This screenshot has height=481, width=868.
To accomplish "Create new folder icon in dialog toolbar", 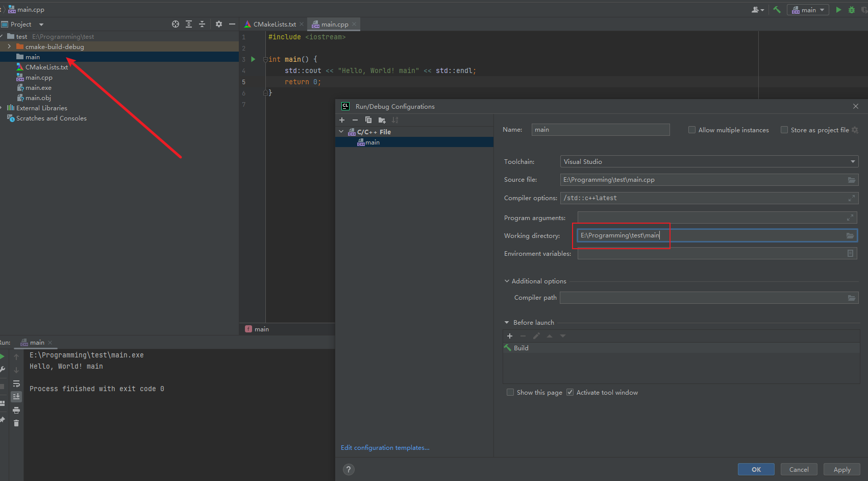I will click(x=382, y=120).
